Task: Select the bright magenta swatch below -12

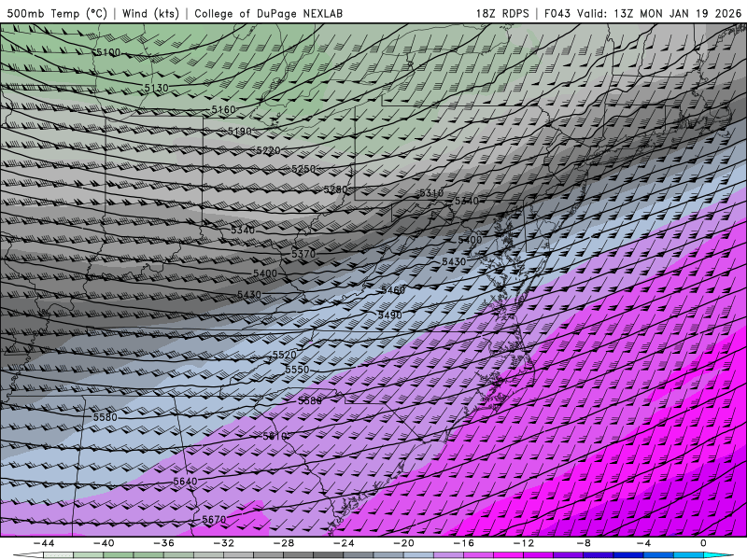Action: point(508,555)
